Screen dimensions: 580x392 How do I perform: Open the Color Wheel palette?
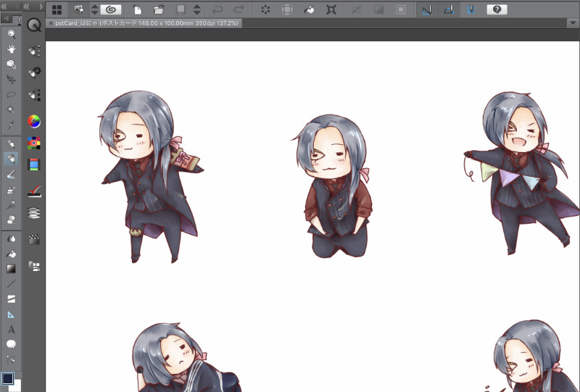(34, 121)
